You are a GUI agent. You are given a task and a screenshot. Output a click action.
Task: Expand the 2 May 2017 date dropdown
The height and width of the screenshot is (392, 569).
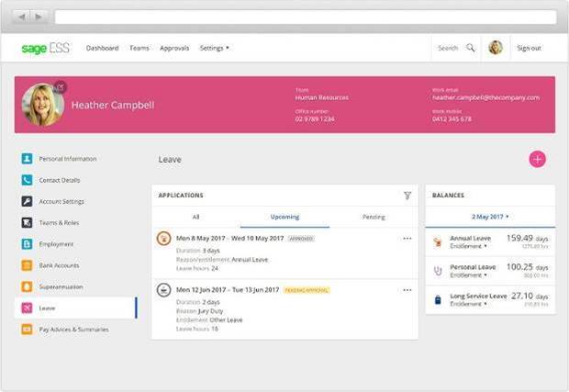click(x=490, y=217)
